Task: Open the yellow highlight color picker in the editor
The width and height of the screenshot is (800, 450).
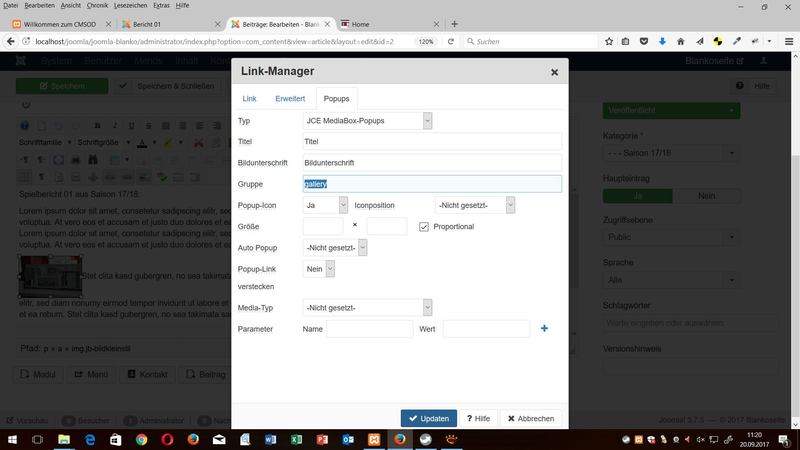Action: pyautogui.click(x=168, y=143)
